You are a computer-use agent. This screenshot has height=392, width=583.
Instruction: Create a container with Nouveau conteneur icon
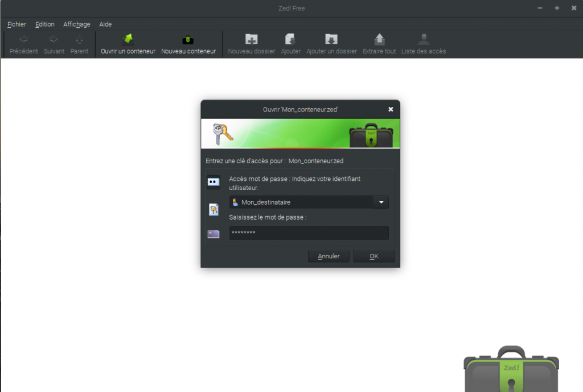[188, 39]
